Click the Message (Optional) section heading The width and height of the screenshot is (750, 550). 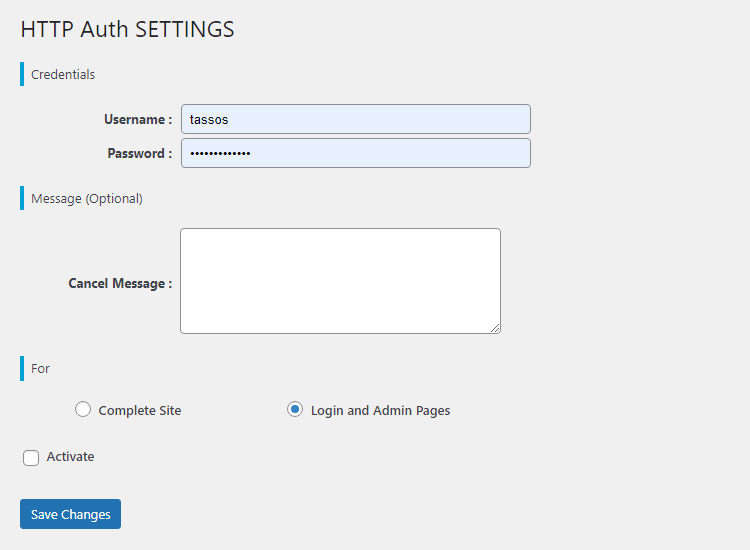point(87,198)
